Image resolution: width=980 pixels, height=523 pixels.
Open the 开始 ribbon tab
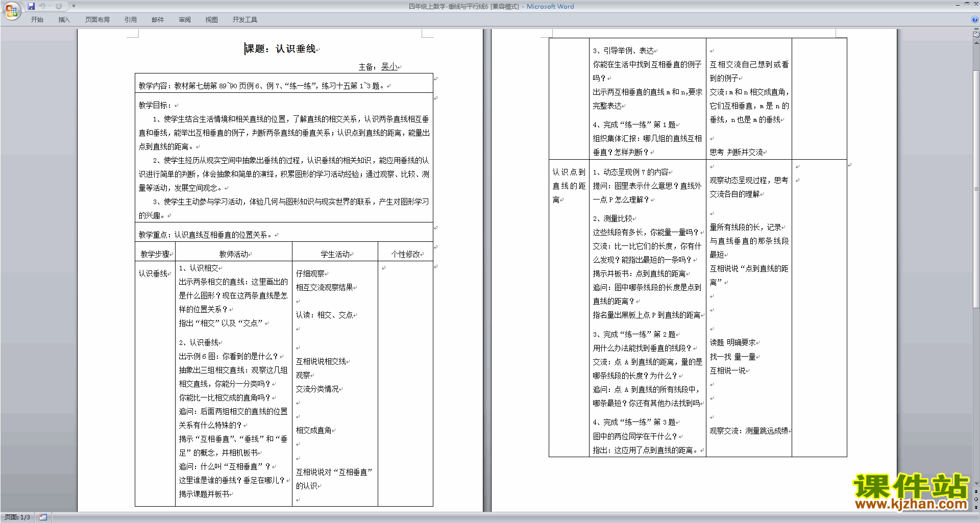coord(37,19)
